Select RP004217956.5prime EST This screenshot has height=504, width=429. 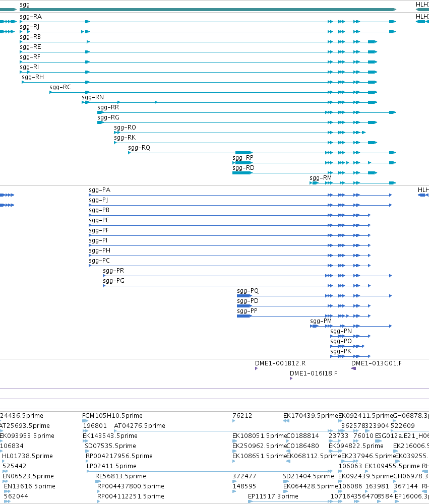[119, 456]
